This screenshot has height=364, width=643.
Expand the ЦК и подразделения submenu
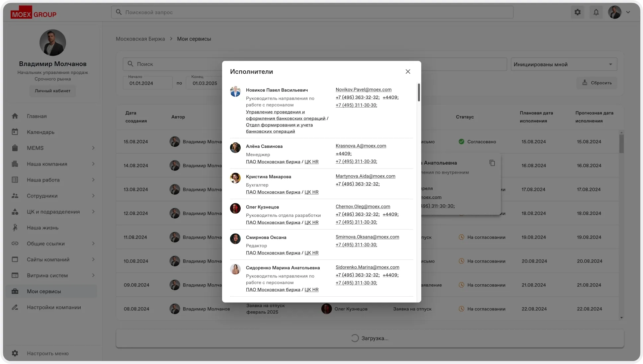click(93, 212)
